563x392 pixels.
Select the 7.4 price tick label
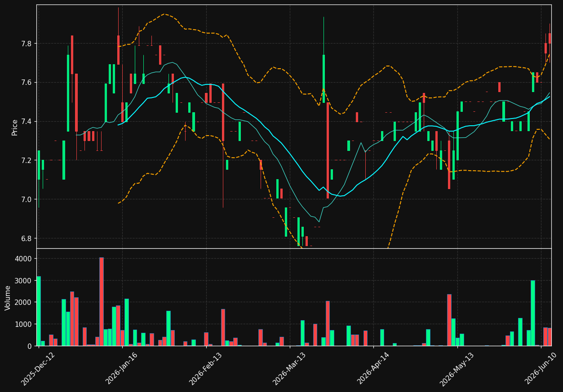tap(26, 121)
